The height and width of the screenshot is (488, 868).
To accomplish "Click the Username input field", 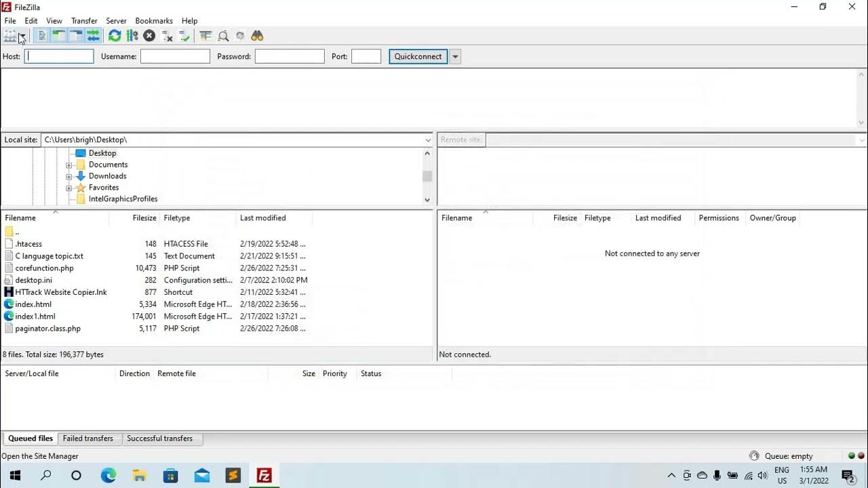I will tap(175, 56).
